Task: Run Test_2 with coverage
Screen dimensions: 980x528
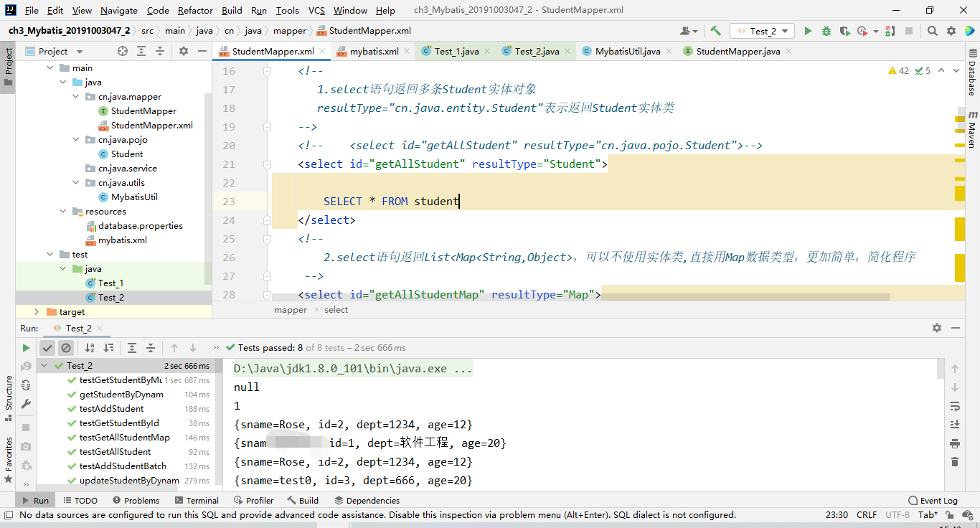Action: 844,31
